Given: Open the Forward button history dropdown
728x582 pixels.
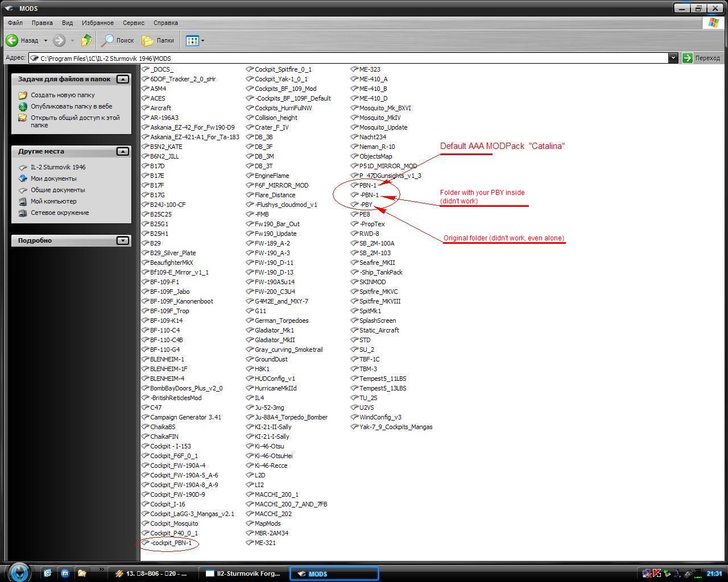Looking at the screenshot, I should 72,40.
